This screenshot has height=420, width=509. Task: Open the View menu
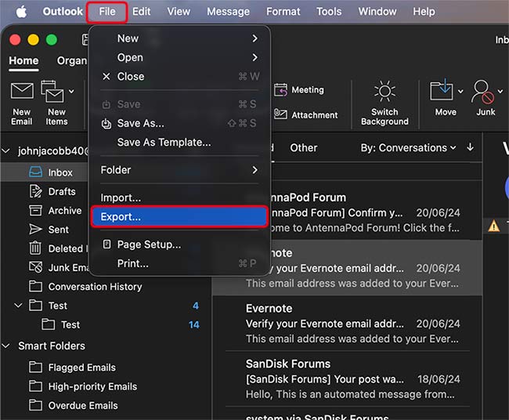pos(179,12)
